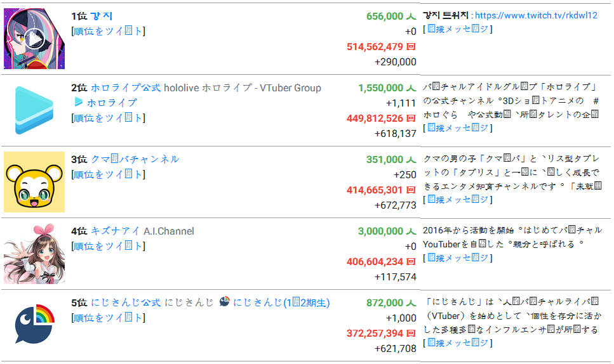Click the にじさんじ(1・2期生) sub-channel link

(x=281, y=302)
